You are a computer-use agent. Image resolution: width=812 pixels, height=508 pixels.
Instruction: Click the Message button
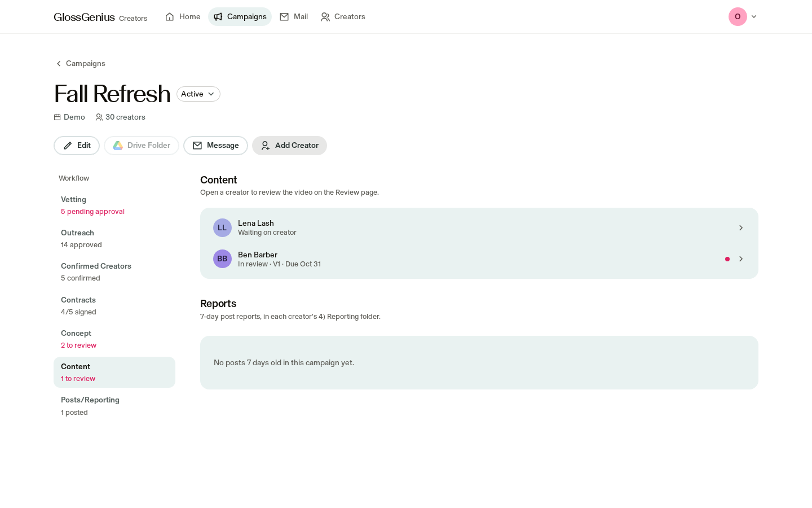(x=216, y=146)
